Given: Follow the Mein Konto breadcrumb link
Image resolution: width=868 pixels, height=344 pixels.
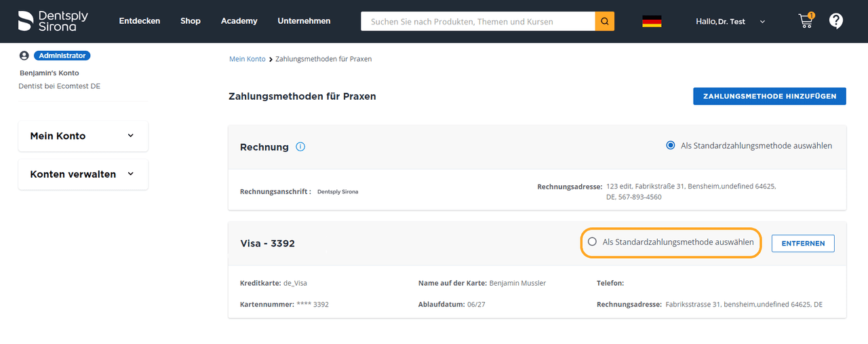Looking at the screenshot, I should click(x=247, y=59).
